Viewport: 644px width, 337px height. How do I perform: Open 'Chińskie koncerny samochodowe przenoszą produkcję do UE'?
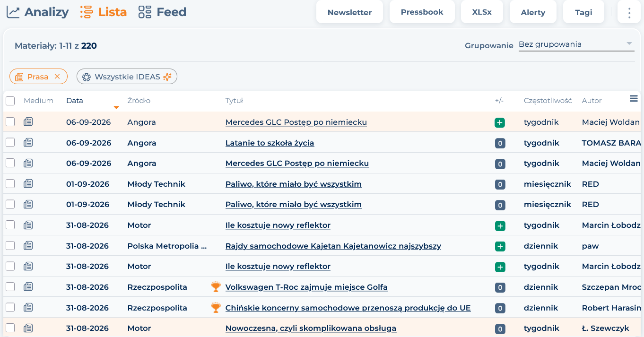click(x=348, y=308)
